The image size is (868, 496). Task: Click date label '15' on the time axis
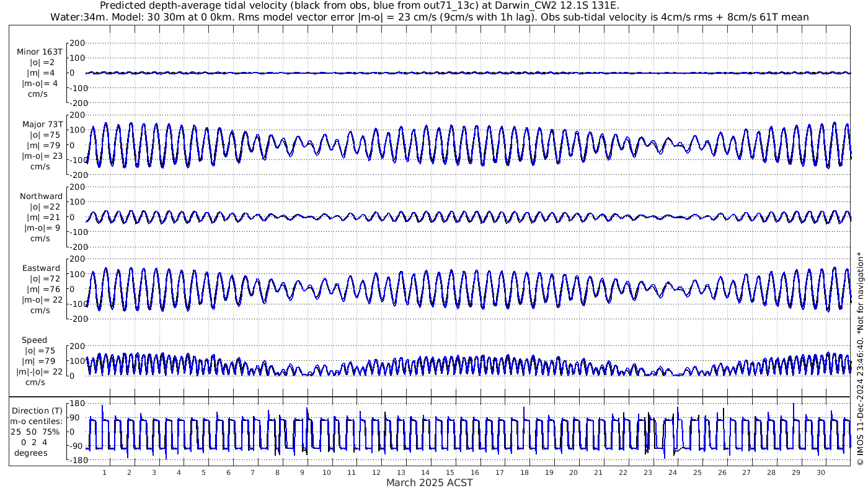(450, 472)
